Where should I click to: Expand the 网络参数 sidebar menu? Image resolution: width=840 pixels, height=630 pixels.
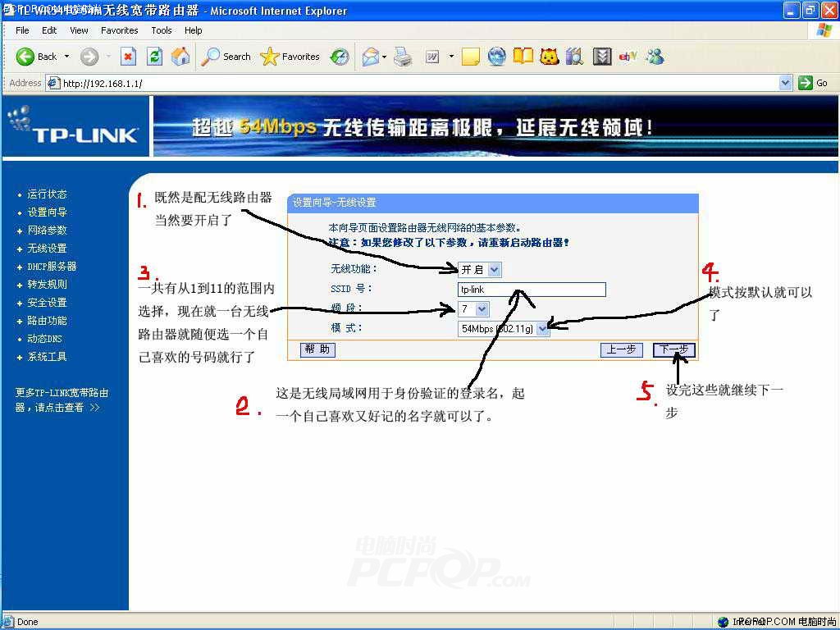(47, 231)
